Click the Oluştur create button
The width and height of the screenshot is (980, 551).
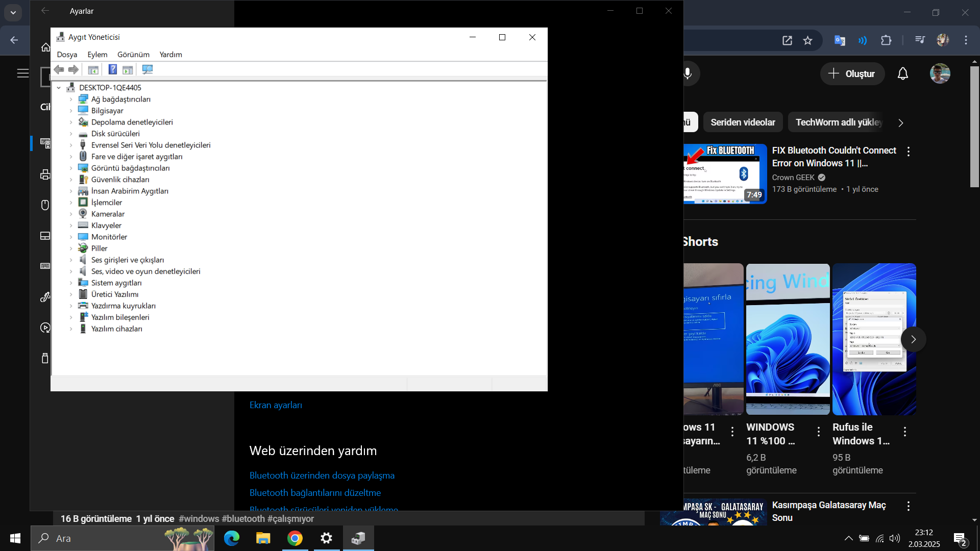tap(851, 74)
